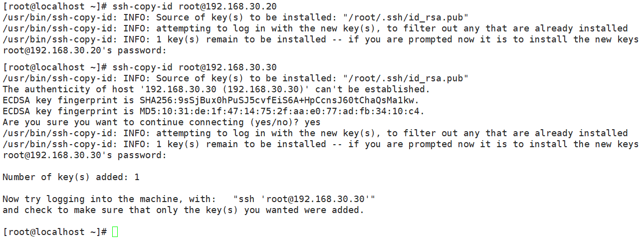This screenshot has width=644, height=238.
Task: Click the root@192.168.30.30's password prompt
Action: (x=84, y=155)
